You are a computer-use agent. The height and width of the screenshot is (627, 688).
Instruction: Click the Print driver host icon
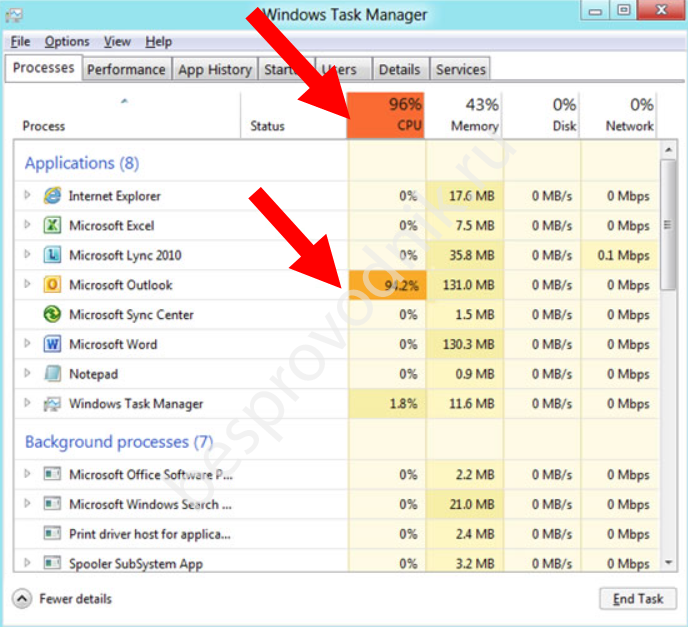tap(52, 534)
